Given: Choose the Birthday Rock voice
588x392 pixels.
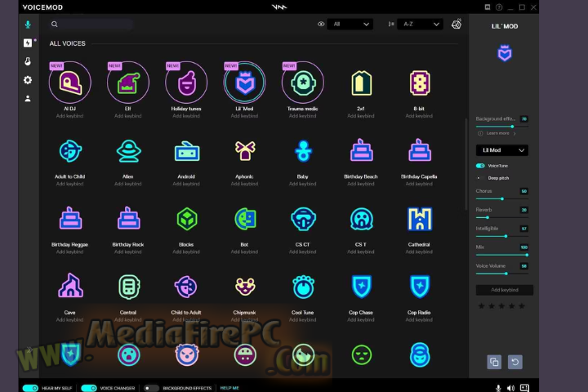Looking at the screenshot, I should tap(128, 218).
